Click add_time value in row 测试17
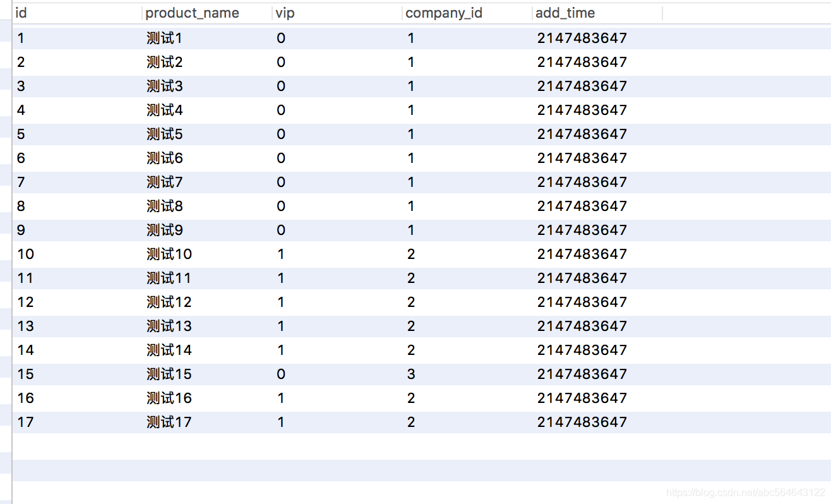 click(582, 423)
